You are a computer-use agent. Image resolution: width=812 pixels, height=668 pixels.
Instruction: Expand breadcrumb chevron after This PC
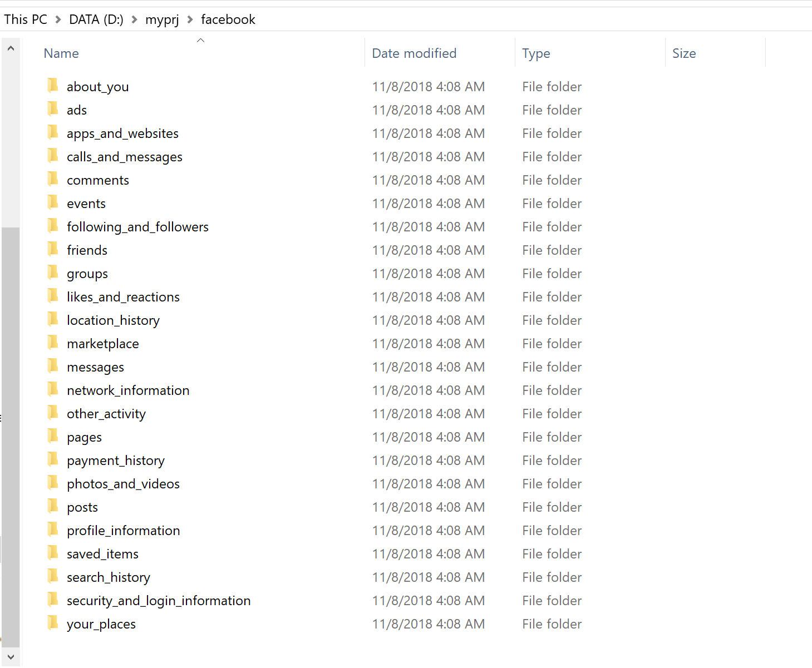click(x=58, y=19)
